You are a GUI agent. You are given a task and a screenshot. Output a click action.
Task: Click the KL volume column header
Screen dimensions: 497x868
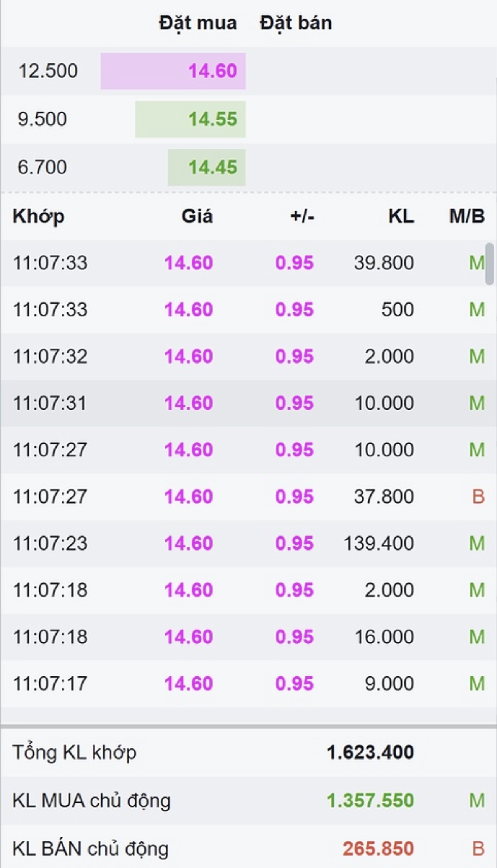pos(401,216)
